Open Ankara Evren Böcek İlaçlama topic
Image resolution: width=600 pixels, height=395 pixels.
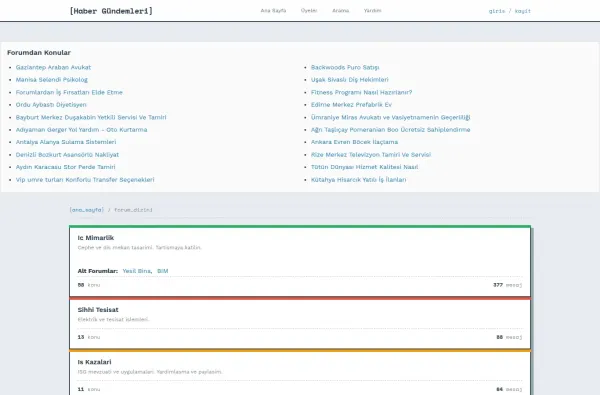354,142
